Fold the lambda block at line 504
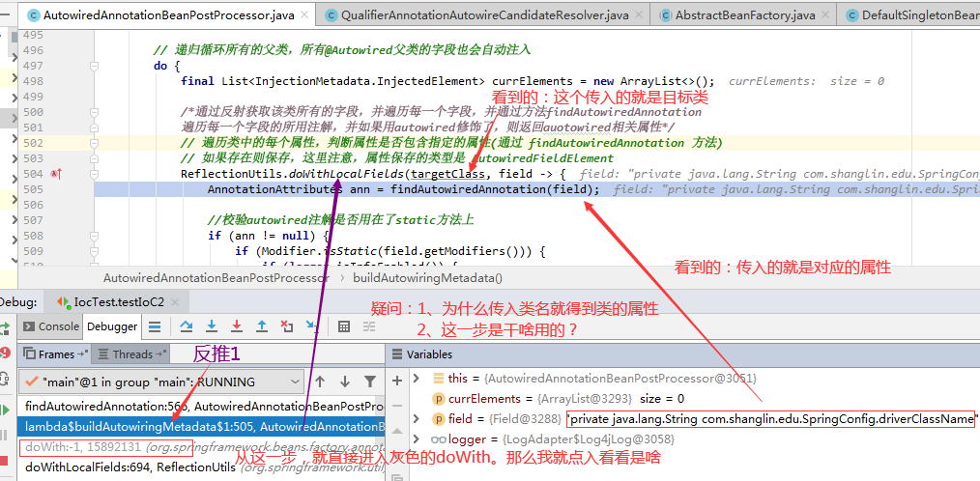 tap(95, 174)
